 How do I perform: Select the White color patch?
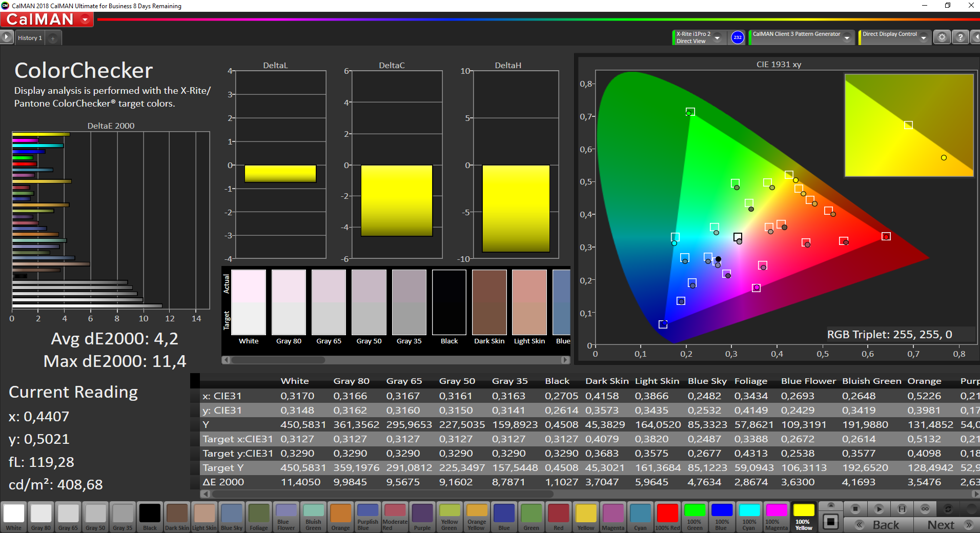14,517
